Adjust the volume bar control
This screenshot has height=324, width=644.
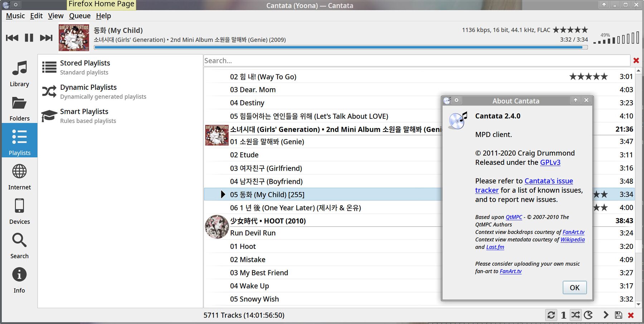click(616, 38)
